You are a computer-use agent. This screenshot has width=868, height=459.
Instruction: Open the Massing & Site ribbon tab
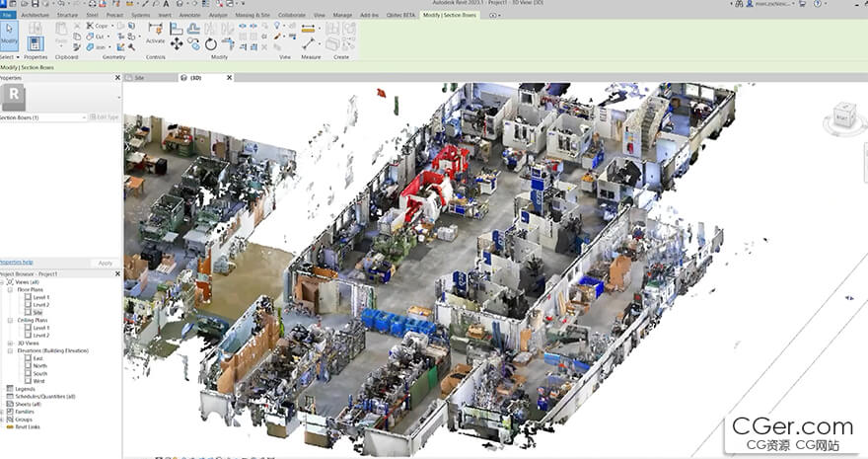(x=252, y=16)
